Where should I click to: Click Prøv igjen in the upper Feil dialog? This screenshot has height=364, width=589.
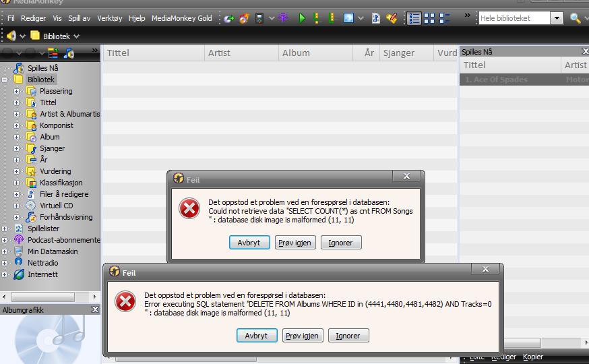tap(295, 243)
